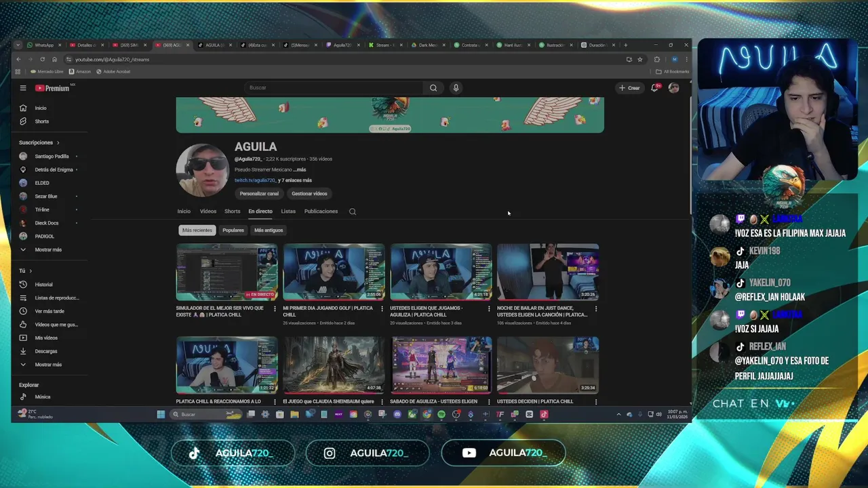This screenshot has height=488, width=868.
Task: Open Videos que me gustan
Action: (49, 325)
